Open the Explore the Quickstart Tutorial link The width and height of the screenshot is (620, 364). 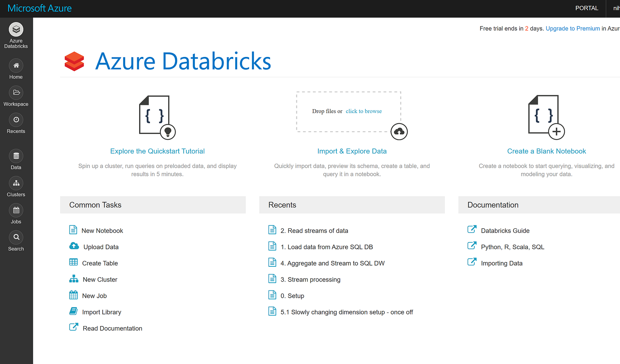[157, 151]
